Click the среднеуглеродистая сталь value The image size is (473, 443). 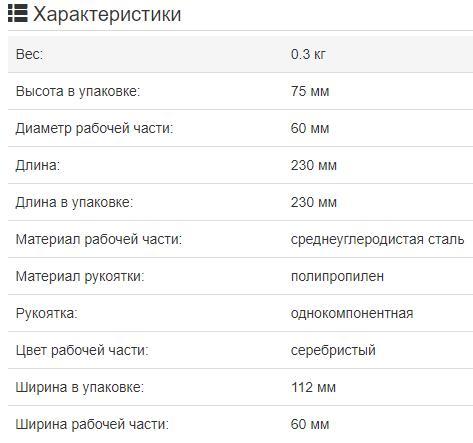click(377, 239)
